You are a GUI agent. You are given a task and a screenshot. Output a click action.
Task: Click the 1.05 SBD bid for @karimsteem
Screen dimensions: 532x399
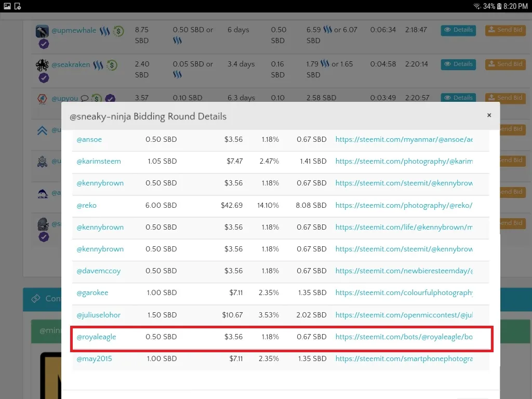point(162,161)
